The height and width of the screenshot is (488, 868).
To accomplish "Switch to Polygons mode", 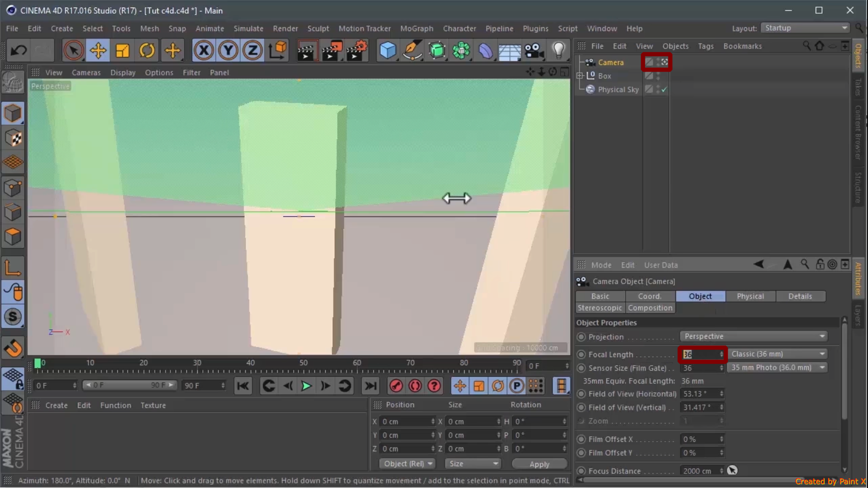I will (x=13, y=237).
